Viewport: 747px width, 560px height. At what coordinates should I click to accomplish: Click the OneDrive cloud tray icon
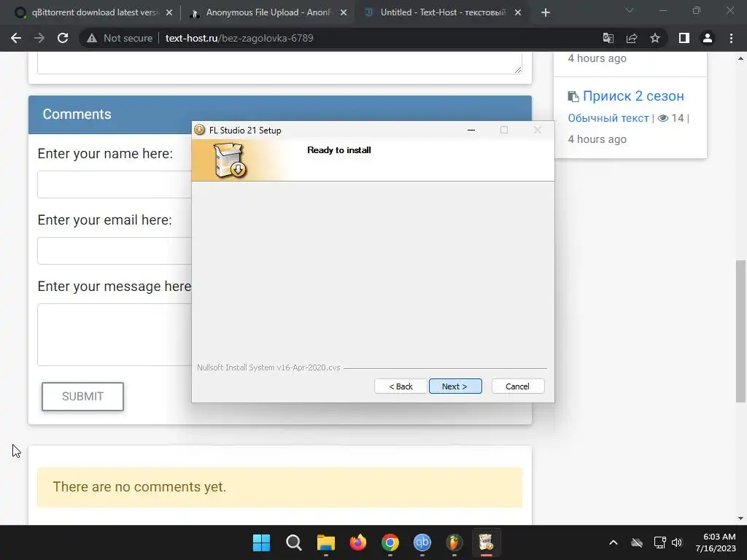pyautogui.click(x=637, y=542)
